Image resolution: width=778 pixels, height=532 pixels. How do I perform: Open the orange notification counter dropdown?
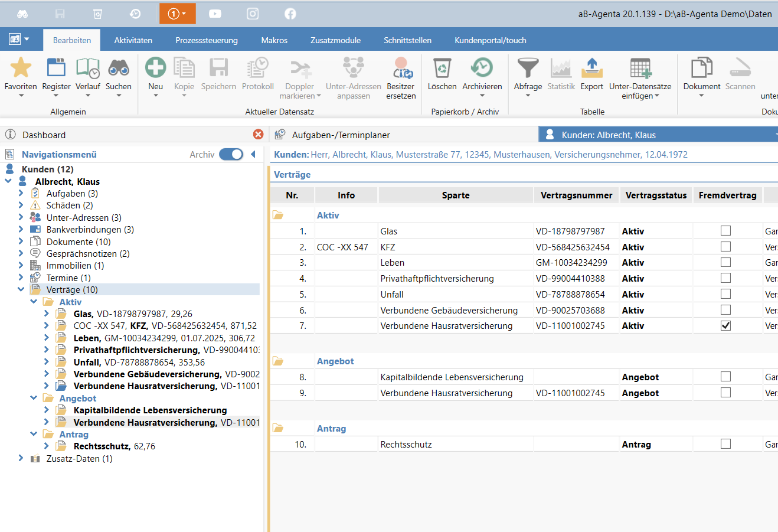point(177,14)
